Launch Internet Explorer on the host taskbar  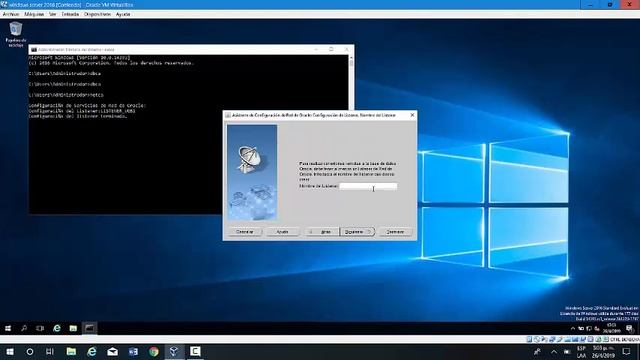tap(92, 351)
